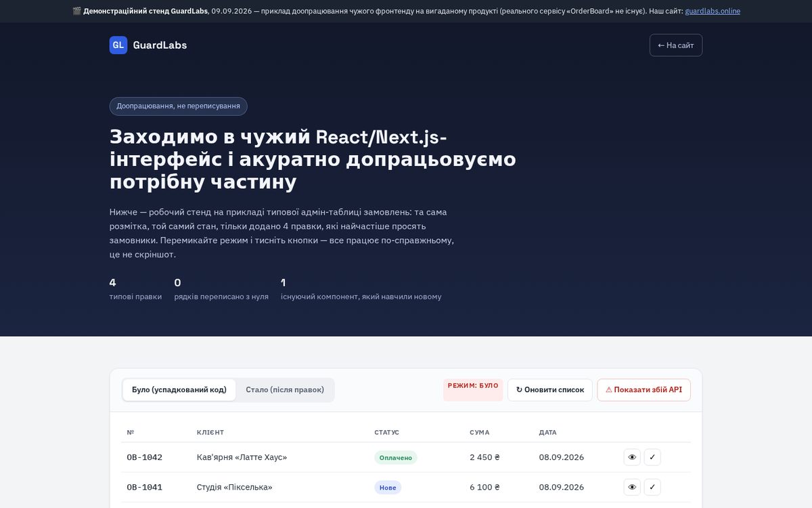This screenshot has height=508, width=812.
Task: Click «існуючий компонент, який навчили новому» label
Action: pyautogui.click(x=361, y=297)
